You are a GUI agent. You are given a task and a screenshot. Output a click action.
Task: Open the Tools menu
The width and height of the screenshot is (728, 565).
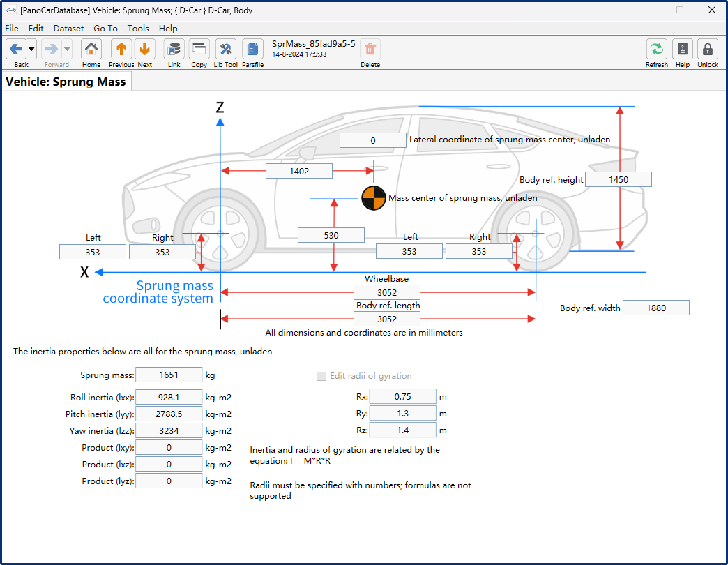click(x=138, y=29)
